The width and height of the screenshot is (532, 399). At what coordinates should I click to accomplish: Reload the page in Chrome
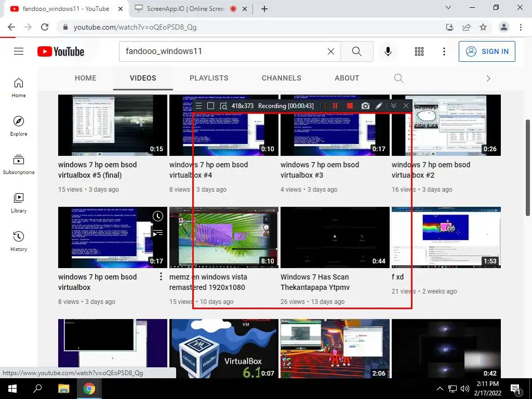pos(45,27)
